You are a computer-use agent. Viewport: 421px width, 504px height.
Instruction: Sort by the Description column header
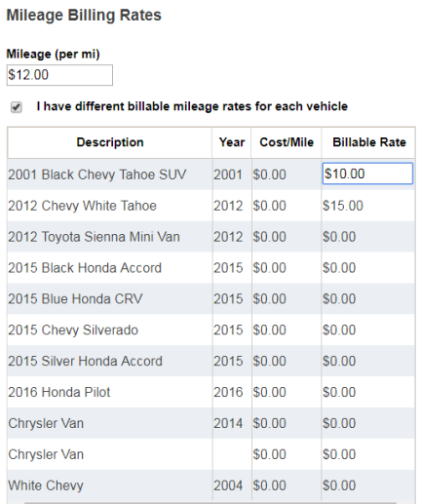110,142
